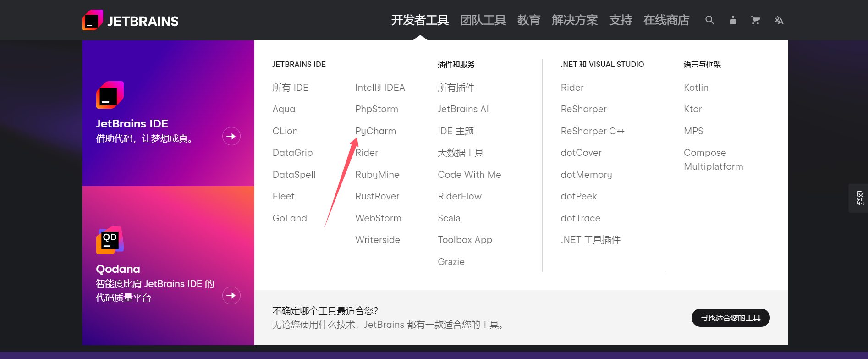
Task: Select 所有 IDE link
Action: pos(291,88)
